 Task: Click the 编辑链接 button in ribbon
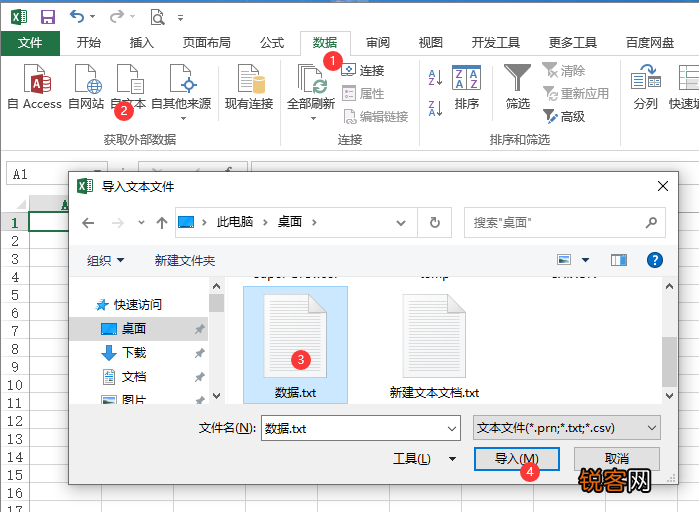tap(375, 117)
